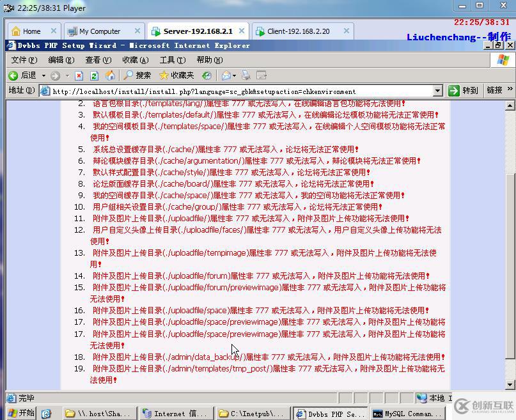The height and width of the screenshot is (420, 516).
Task: Click error line mentioning ./templates/default/
Action: [x=265, y=115]
